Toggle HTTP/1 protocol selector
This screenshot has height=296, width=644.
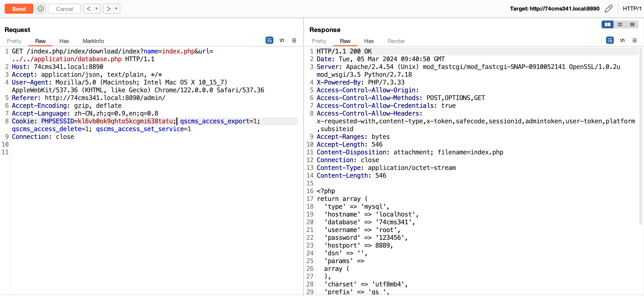point(632,9)
